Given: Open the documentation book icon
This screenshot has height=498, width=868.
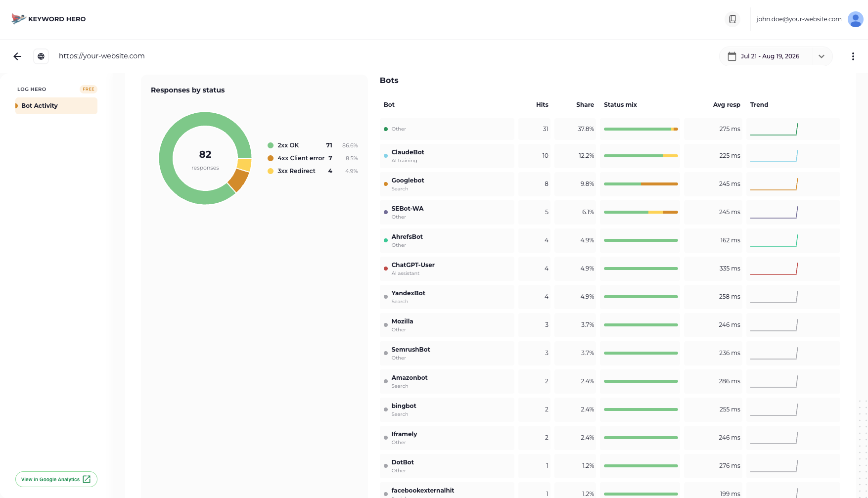Looking at the screenshot, I should click(732, 19).
